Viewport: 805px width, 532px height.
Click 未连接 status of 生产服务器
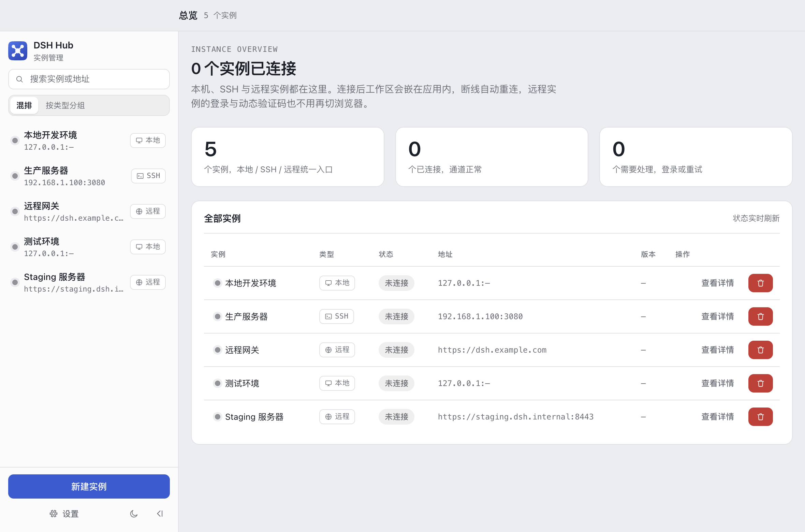[396, 316]
